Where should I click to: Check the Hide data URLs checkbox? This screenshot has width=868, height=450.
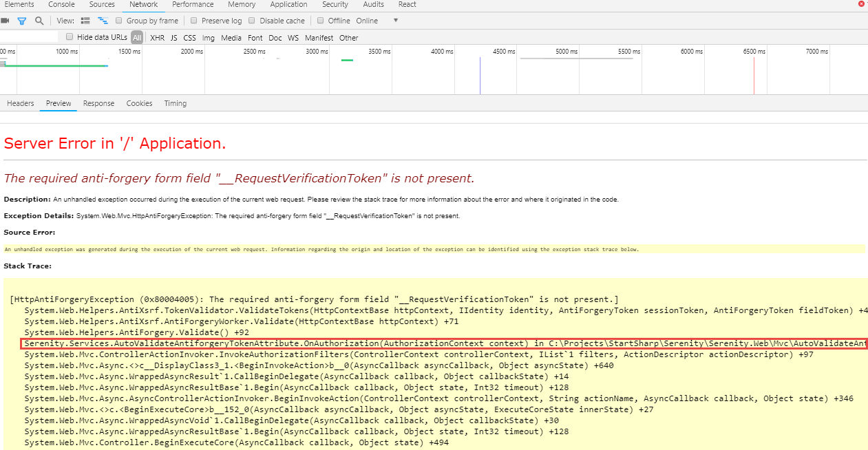[x=69, y=37]
